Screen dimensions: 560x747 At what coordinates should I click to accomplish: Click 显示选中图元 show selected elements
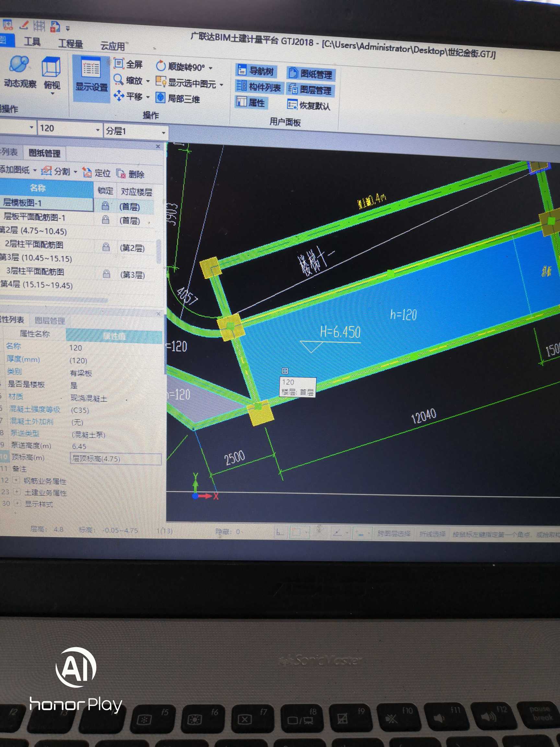pyautogui.click(x=186, y=83)
